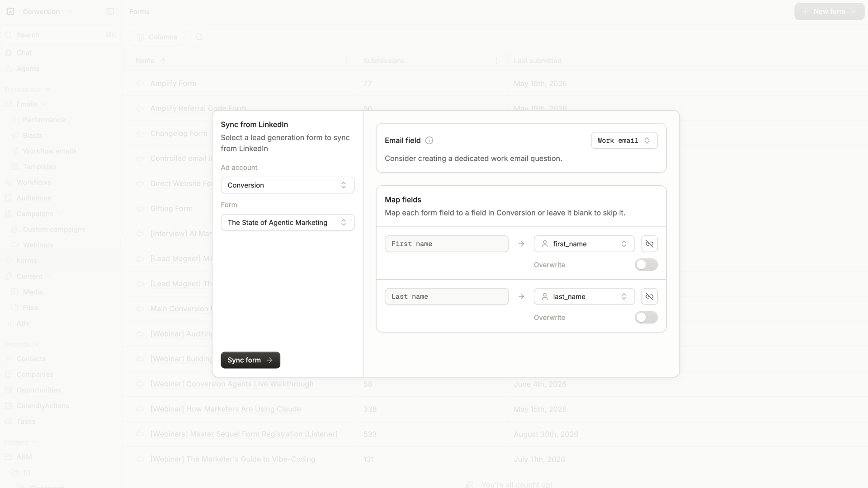Open the Amplify Form row

point(173,84)
